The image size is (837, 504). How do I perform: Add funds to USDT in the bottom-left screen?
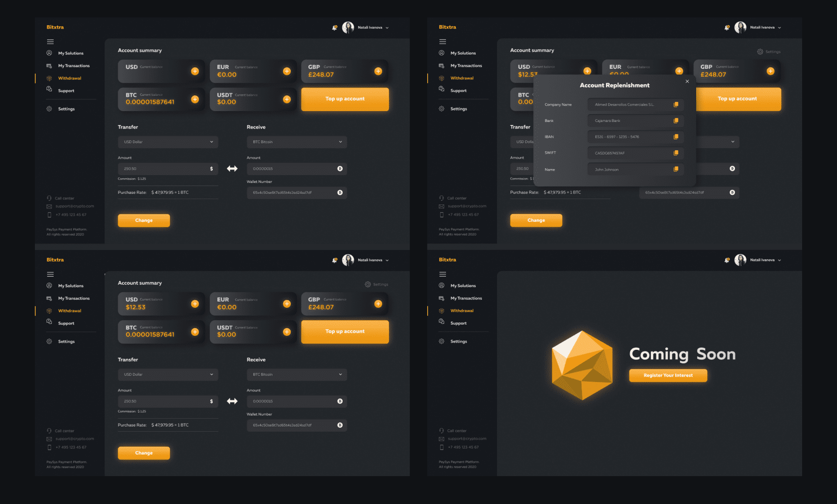tap(286, 332)
